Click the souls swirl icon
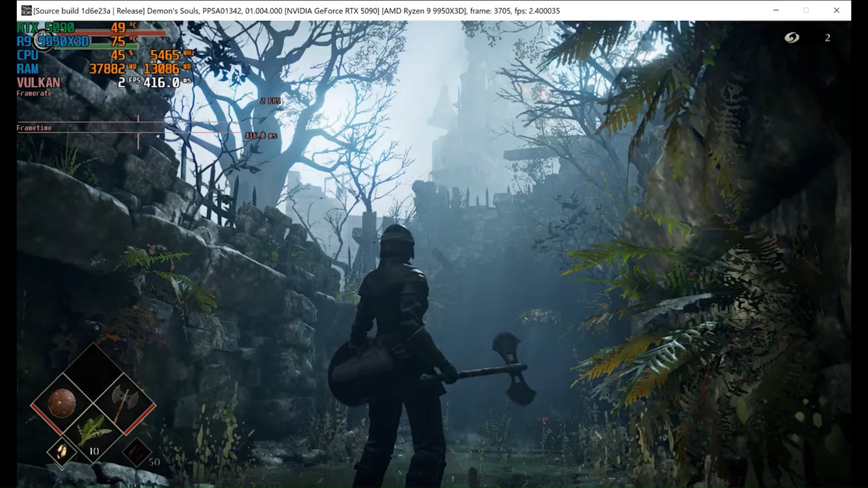The image size is (868, 488). click(x=792, y=38)
